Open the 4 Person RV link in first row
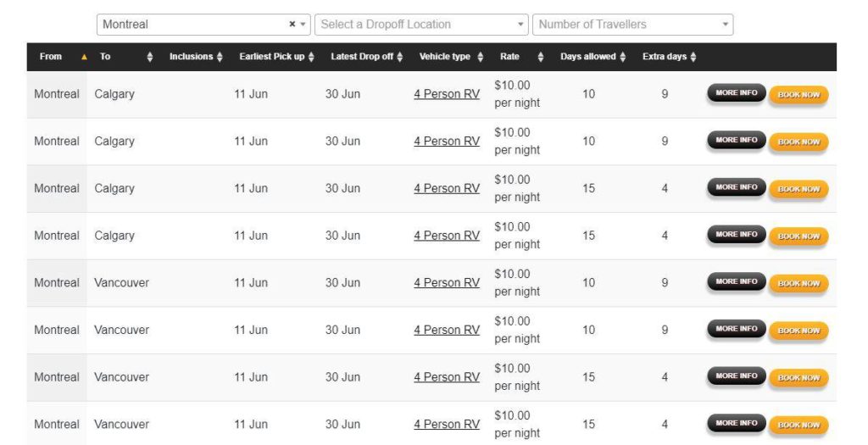Screen dimensions: 868x445 tap(447, 94)
